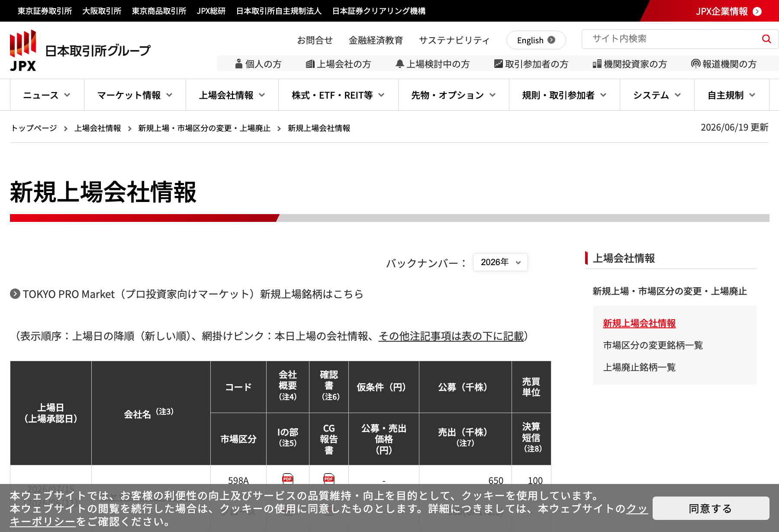The width and height of the screenshot is (779, 532).
Task: Click the コード table header
Action: pos(238,387)
